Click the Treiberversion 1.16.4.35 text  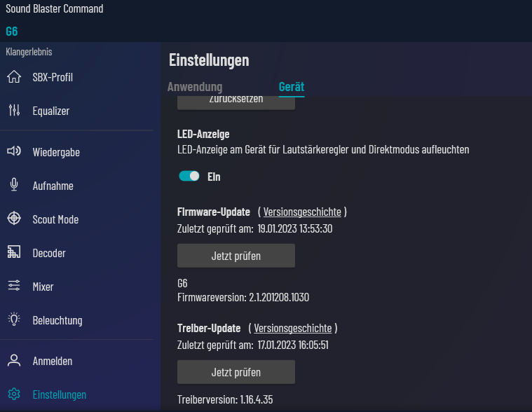point(225,399)
